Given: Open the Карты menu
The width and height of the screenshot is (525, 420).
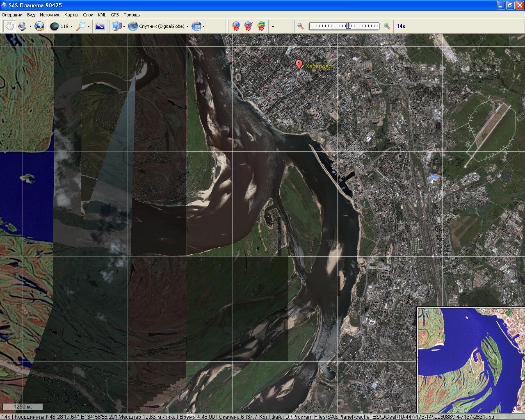Looking at the screenshot, I should (x=71, y=15).
